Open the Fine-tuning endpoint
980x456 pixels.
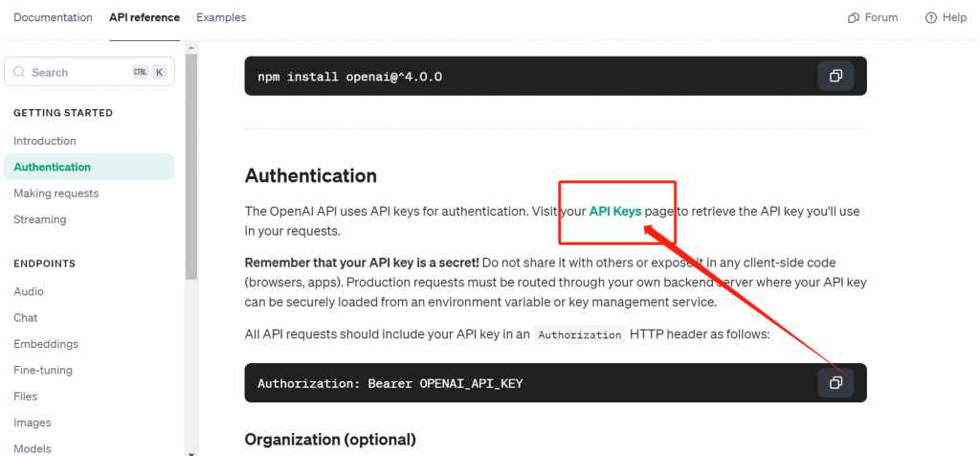click(43, 371)
